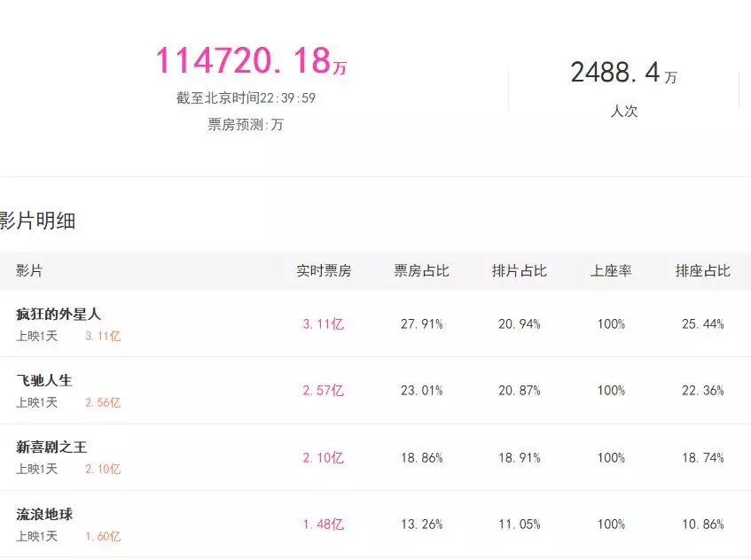Click 27.91% box office share value
This screenshot has width=751, height=560.
tap(421, 324)
